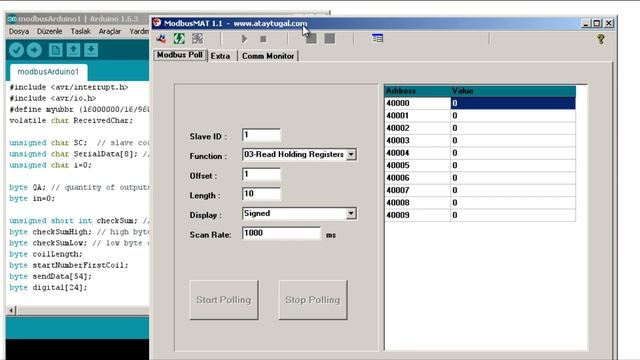The height and width of the screenshot is (360, 640).
Task: Click the Scan Rate input field
Action: pyautogui.click(x=281, y=233)
